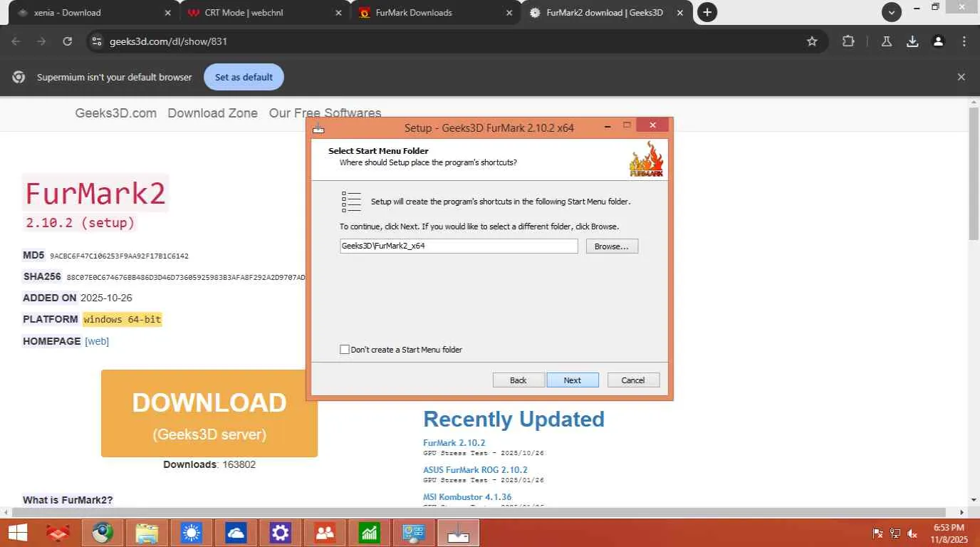Select the installer setup taskbar icon
The width and height of the screenshot is (980, 547).
click(458, 533)
